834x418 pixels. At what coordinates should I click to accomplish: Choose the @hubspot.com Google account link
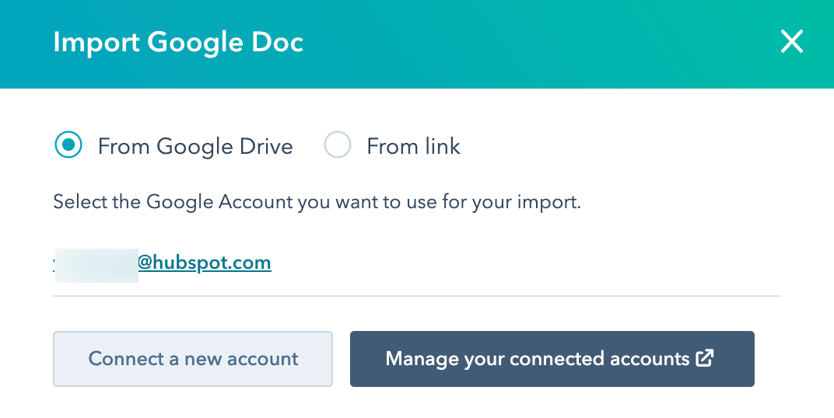click(204, 263)
